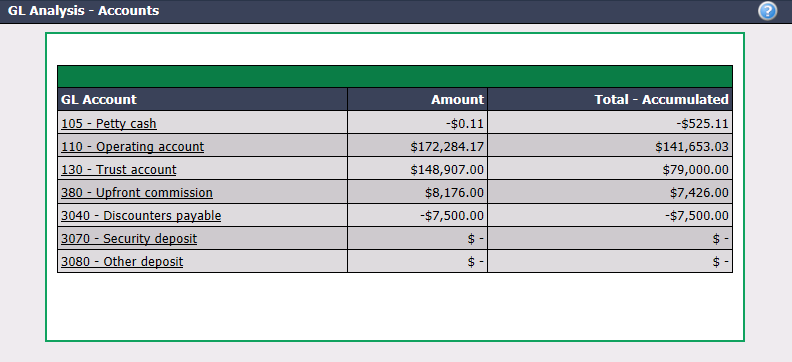Select the Operating account amount $172,284.17
Viewport: 792px width, 362px height.
click(x=447, y=147)
